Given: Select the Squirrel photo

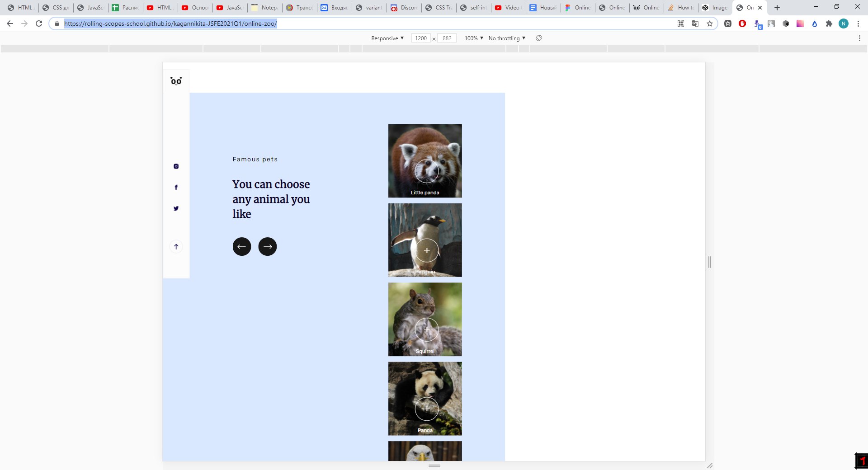Looking at the screenshot, I should [425, 320].
